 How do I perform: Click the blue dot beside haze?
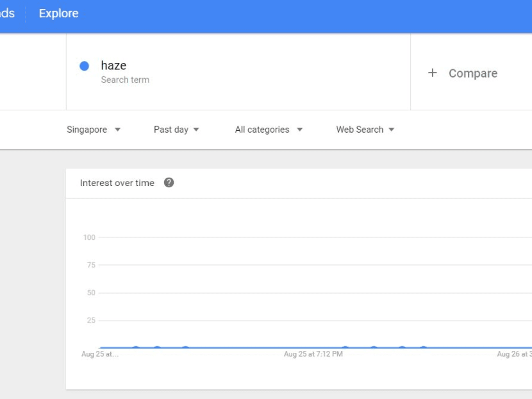coord(84,66)
